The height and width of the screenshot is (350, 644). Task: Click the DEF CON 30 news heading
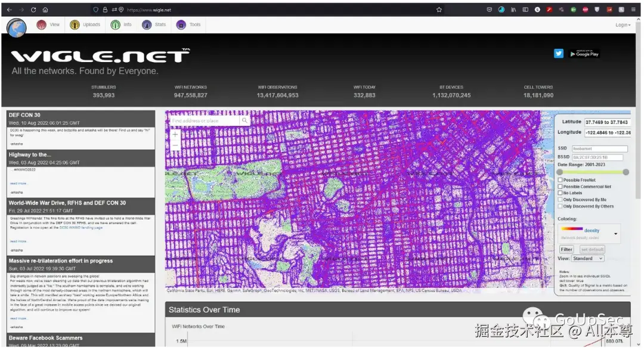pos(24,115)
